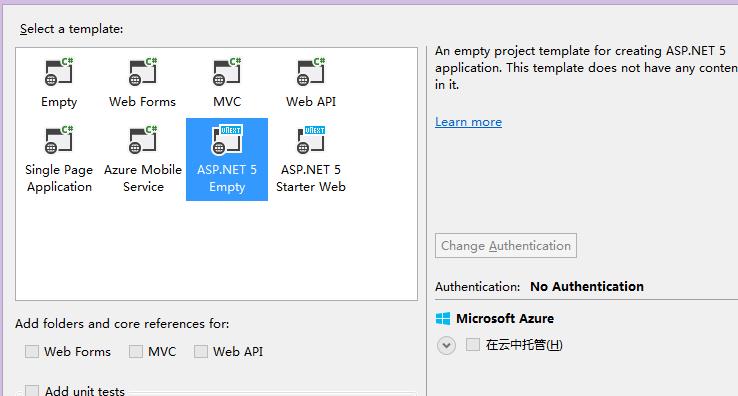Image resolution: width=738 pixels, height=396 pixels.
Task: Toggle the Web Forms references checkbox
Action: (x=32, y=351)
